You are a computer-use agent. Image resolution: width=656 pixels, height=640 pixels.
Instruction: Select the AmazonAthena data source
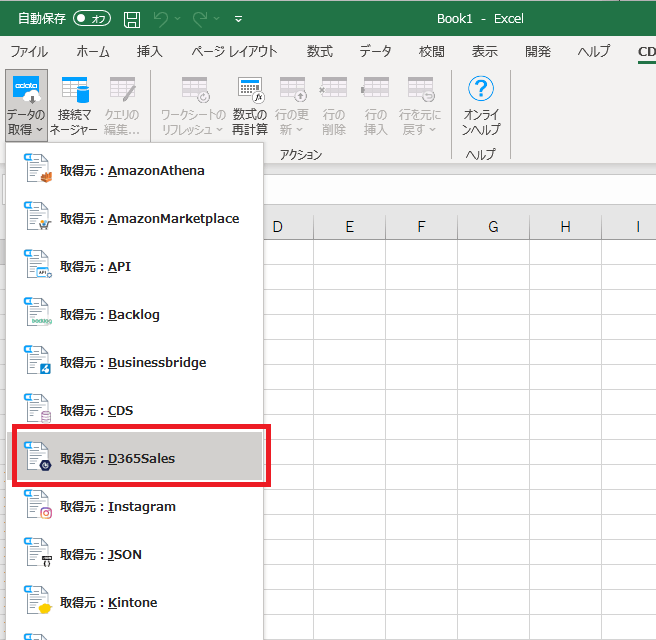[132, 171]
